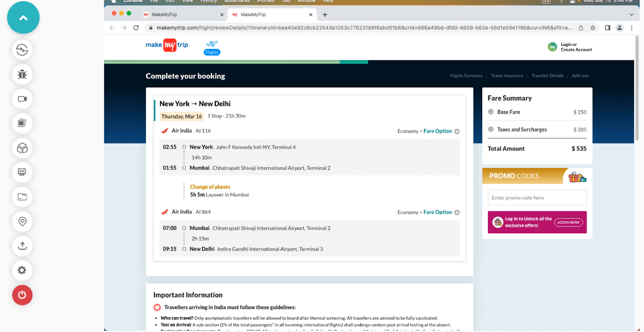644x332 pixels.
Task: Bookmark this page with the star icon
Action: pos(593,28)
